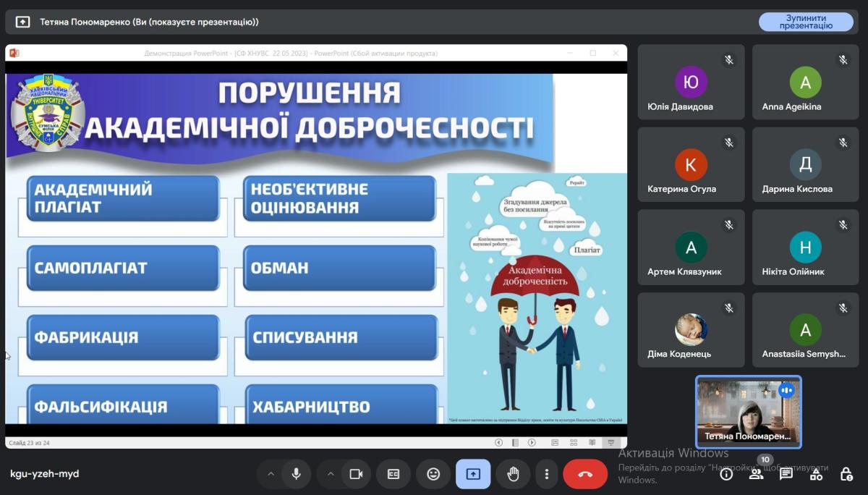Image resolution: width=868 pixels, height=495 pixels.
Task: Click Тетяна Пономаренко self-view video tile
Action: tap(749, 412)
